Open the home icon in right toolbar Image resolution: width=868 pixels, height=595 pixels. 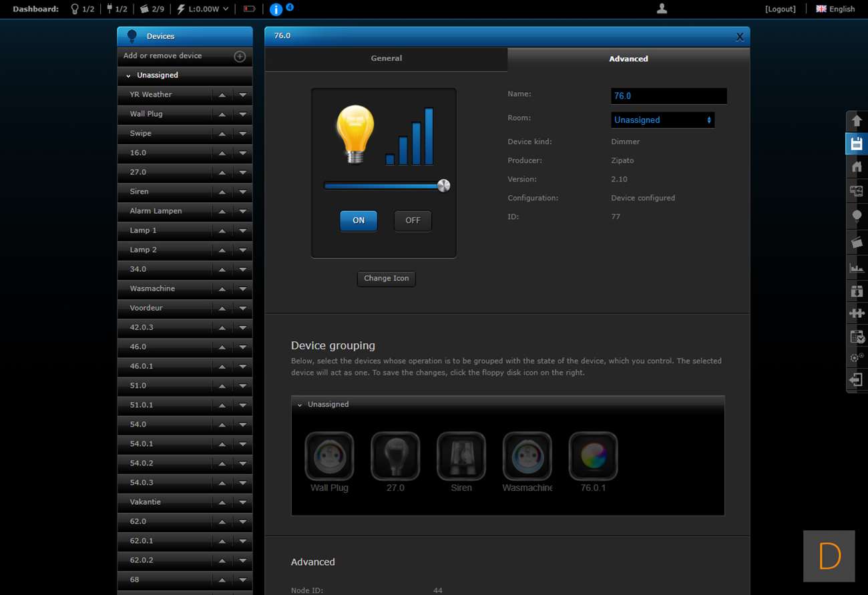(x=857, y=167)
